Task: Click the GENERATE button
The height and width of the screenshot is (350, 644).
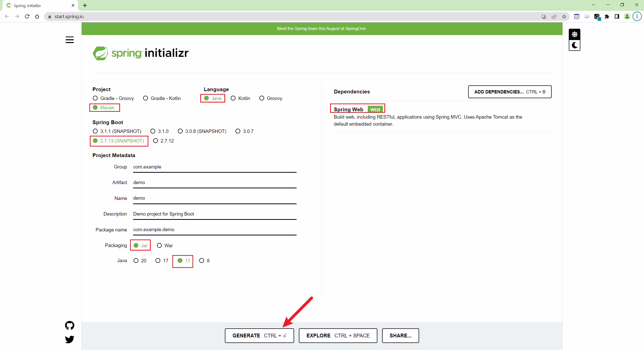Action: coord(259,336)
